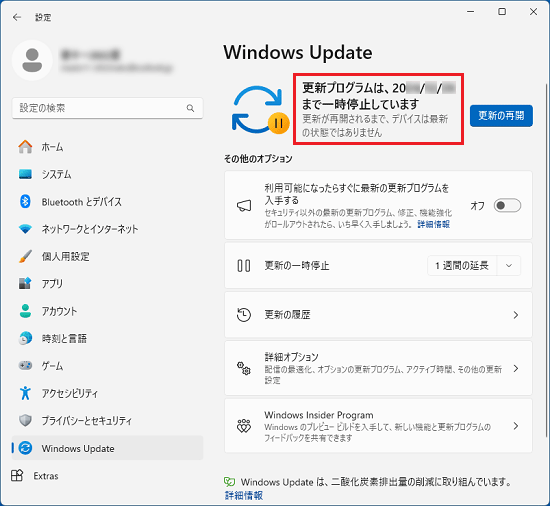The image size is (550, 506).
Task: Click the ゲーム controller icon
Action: pos(25,365)
